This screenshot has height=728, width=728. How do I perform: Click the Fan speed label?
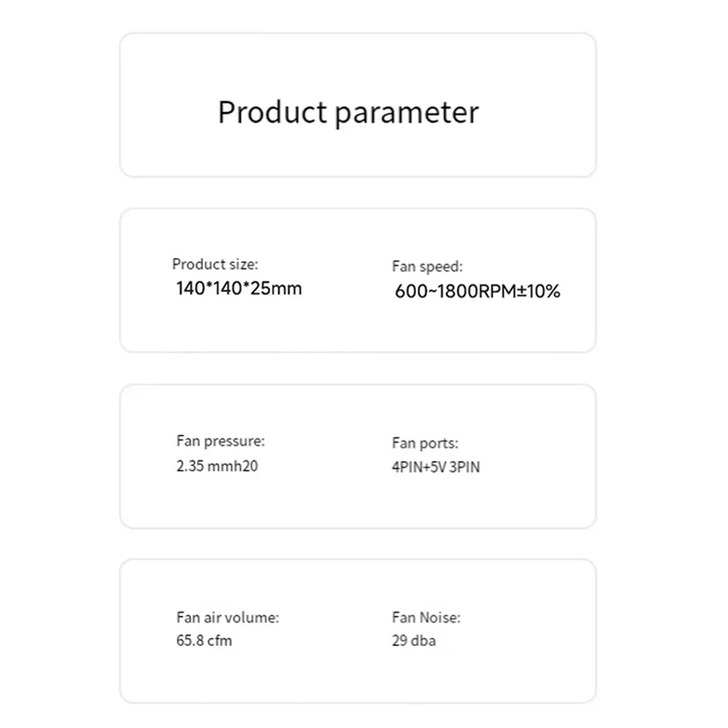coord(428,267)
